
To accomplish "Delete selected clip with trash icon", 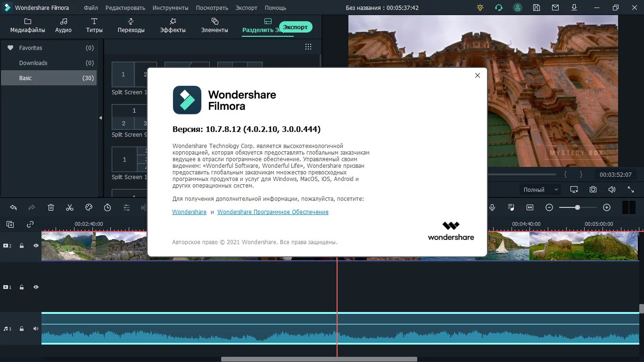I will tap(51, 207).
